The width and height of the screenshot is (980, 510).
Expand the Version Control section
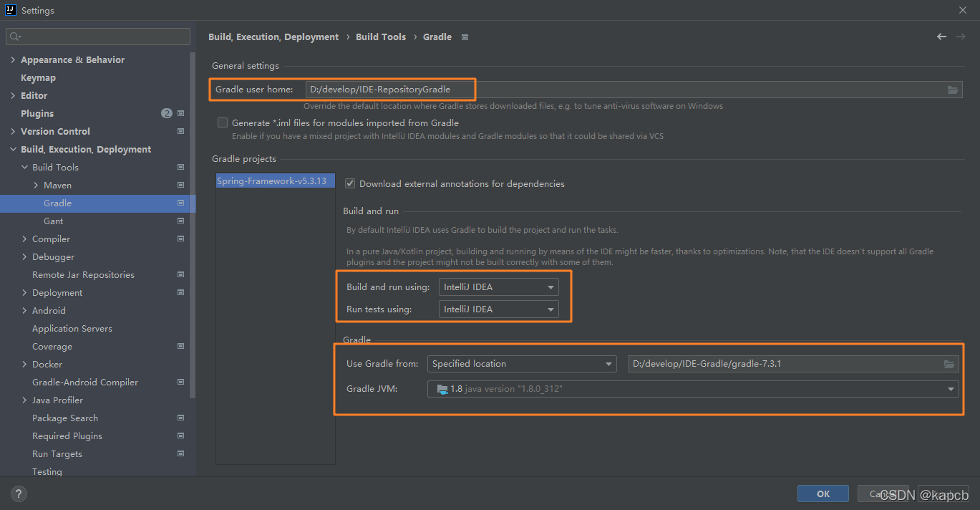(x=13, y=131)
